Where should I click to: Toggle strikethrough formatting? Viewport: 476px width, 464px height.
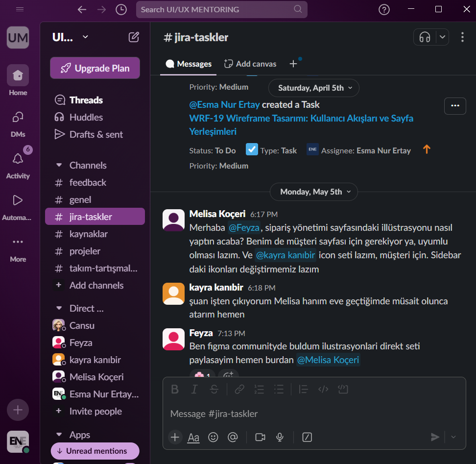(214, 389)
